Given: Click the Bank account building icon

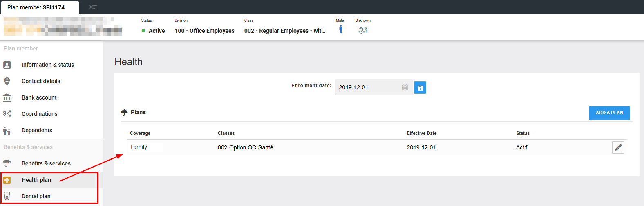Looking at the screenshot, I should (x=7, y=97).
